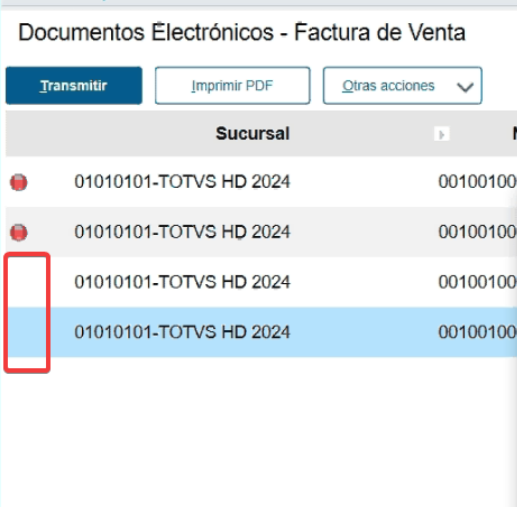Select the second row's 01010101-TOTVS HD 2024 cell
Image resolution: width=517 pixels, height=507 pixels.
pos(182,232)
